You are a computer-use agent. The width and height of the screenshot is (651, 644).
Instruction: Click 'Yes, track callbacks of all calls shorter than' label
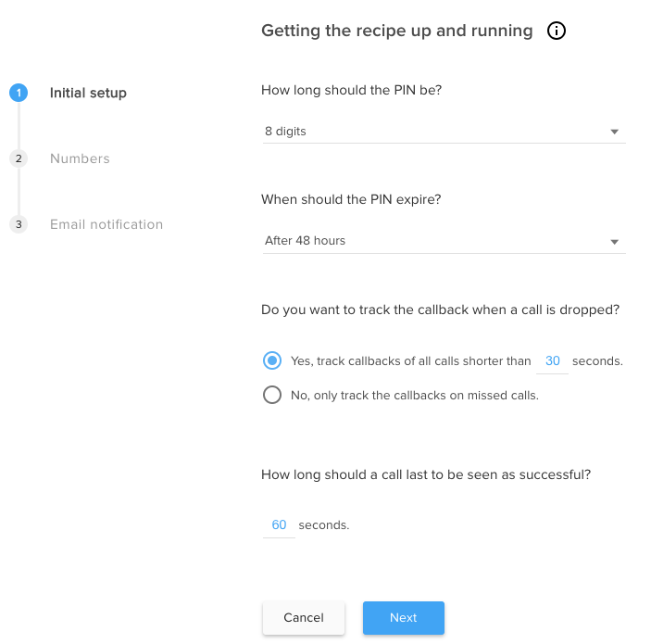point(410,361)
